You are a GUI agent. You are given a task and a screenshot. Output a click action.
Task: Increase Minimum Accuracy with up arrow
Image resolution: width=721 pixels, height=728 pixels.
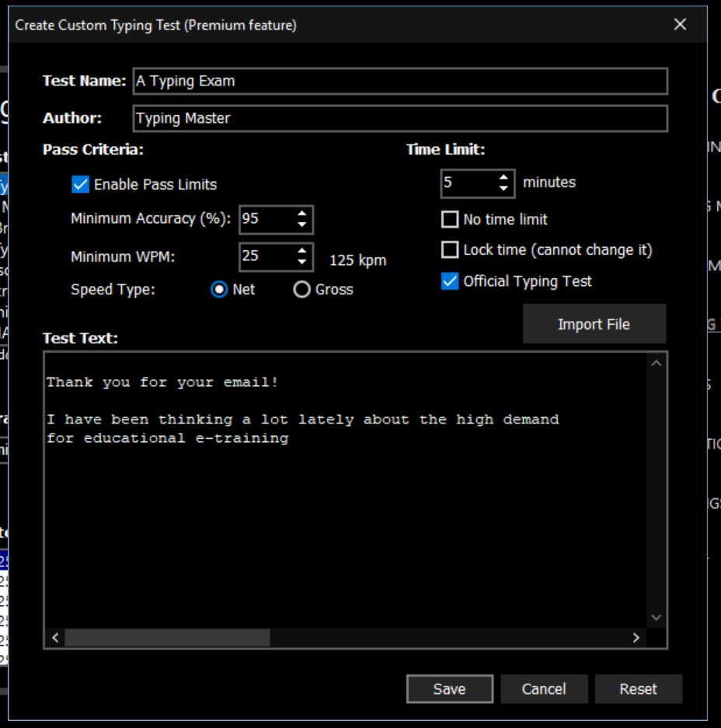click(x=301, y=214)
